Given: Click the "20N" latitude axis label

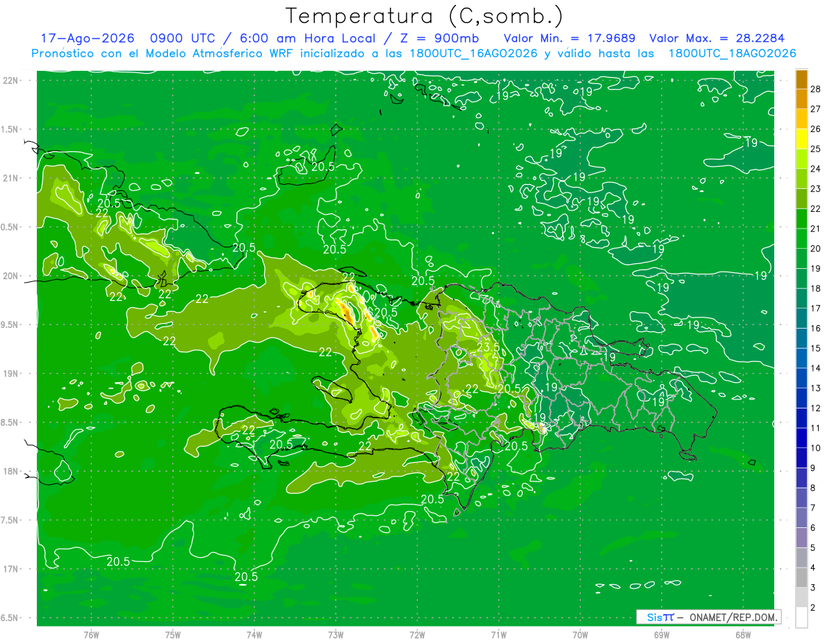Looking at the screenshot, I should point(10,276).
